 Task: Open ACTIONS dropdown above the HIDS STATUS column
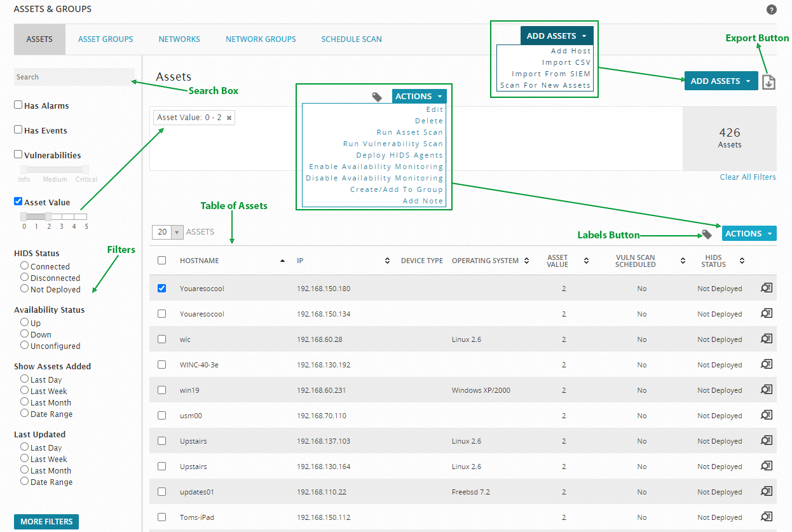pyautogui.click(x=749, y=233)
